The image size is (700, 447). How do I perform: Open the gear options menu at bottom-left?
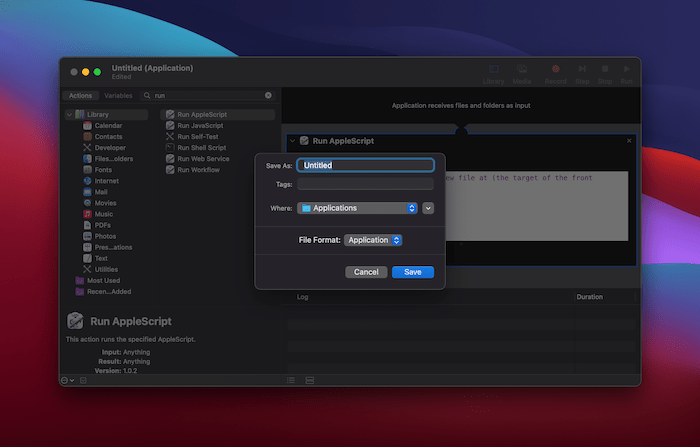coord(67,380)
